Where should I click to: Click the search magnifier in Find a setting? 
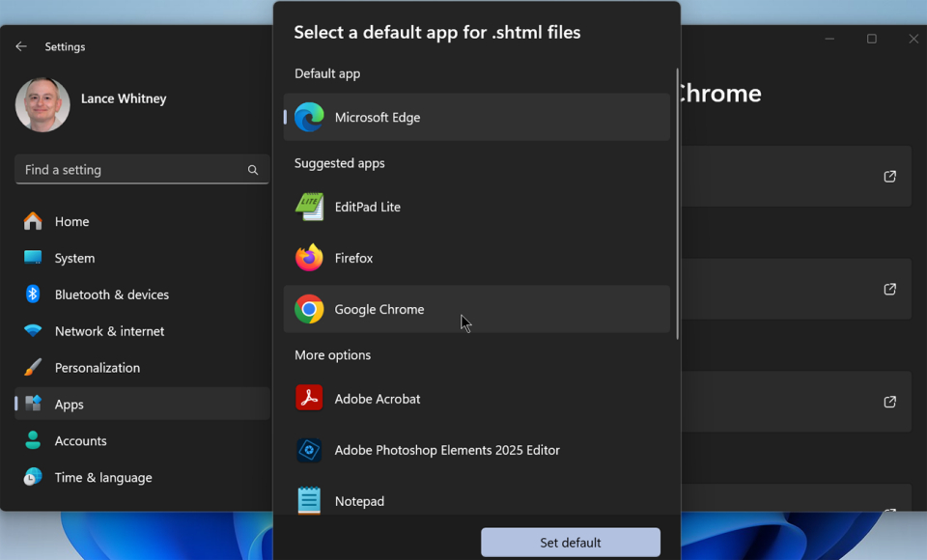(253, 170)
